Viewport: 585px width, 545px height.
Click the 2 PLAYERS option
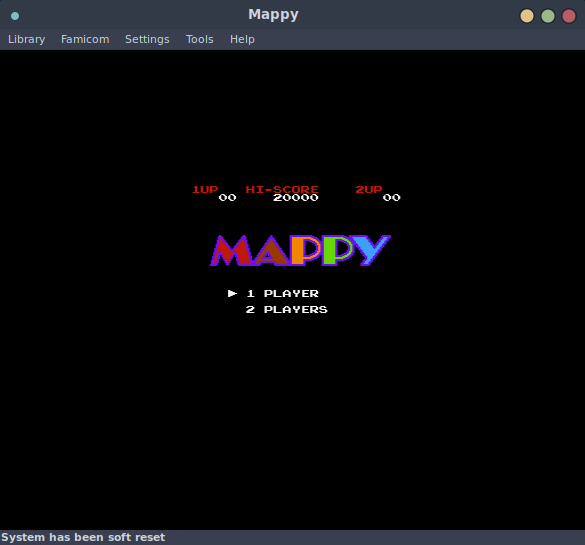[286, 310]
